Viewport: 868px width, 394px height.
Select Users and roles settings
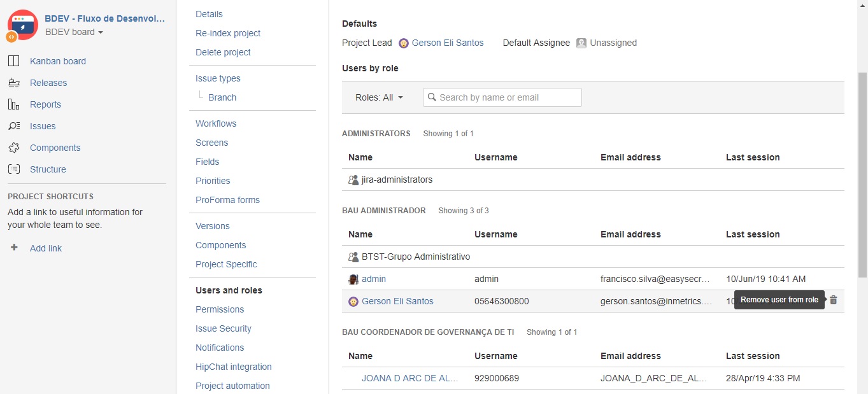229,290
